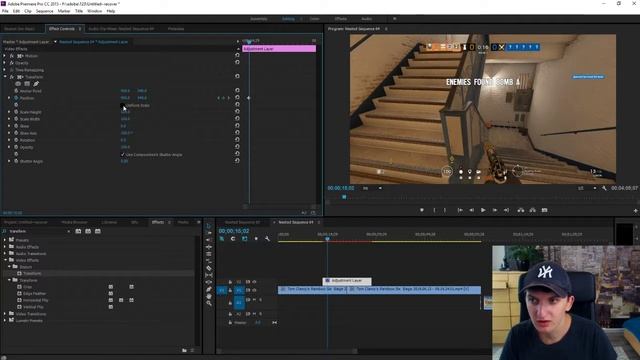This screenshot has height=360, width=640.
Task: Toggle snap magnet in timeline
Action: click(233, 239)
